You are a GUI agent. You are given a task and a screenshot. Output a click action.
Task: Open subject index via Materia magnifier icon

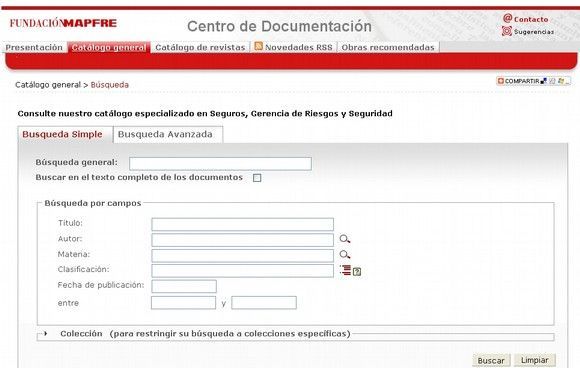point(345,254)
